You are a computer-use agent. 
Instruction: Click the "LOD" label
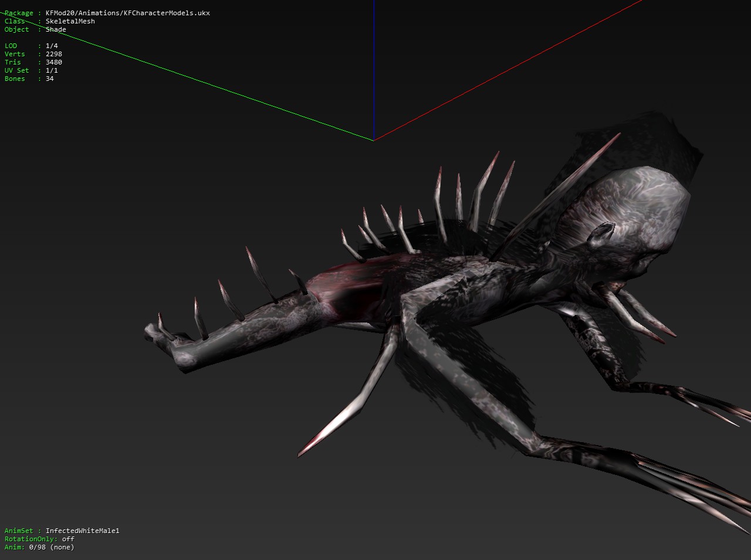(x=11, y=46)
